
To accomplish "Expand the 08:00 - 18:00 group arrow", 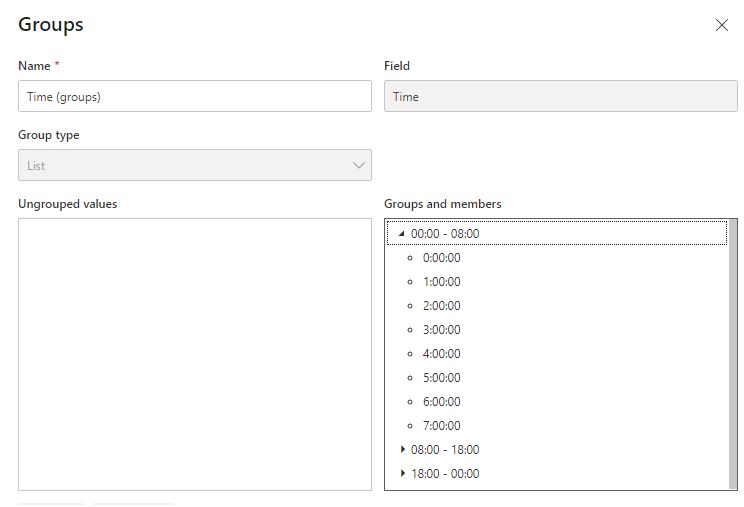I will [402, 449].
